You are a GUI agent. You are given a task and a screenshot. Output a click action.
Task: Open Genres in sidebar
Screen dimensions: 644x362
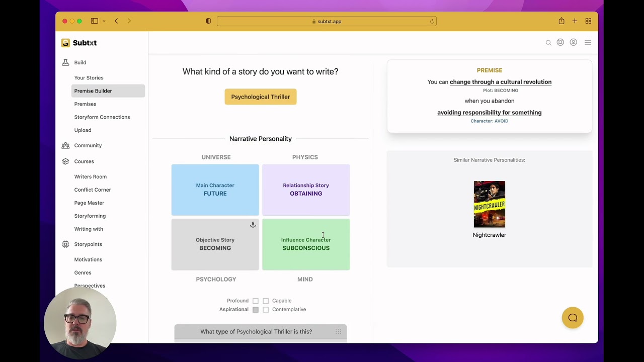(x=83, y=273)
